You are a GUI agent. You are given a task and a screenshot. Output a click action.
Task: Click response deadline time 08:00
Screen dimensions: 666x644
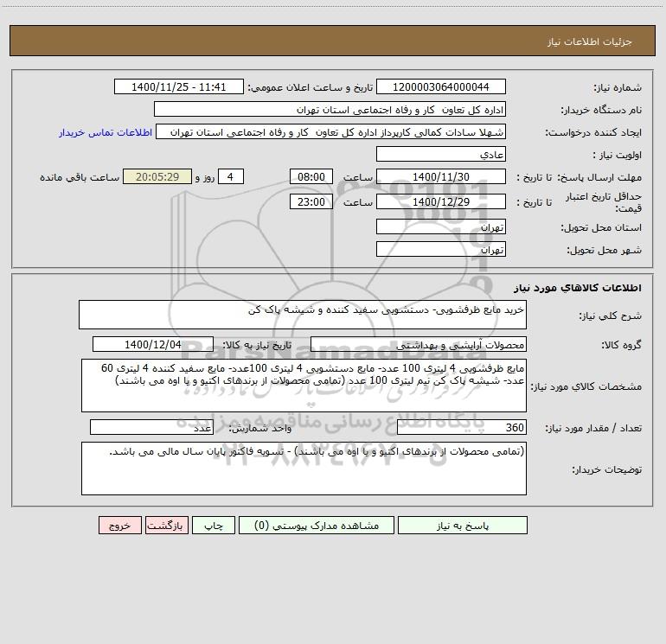click(311, 176)
